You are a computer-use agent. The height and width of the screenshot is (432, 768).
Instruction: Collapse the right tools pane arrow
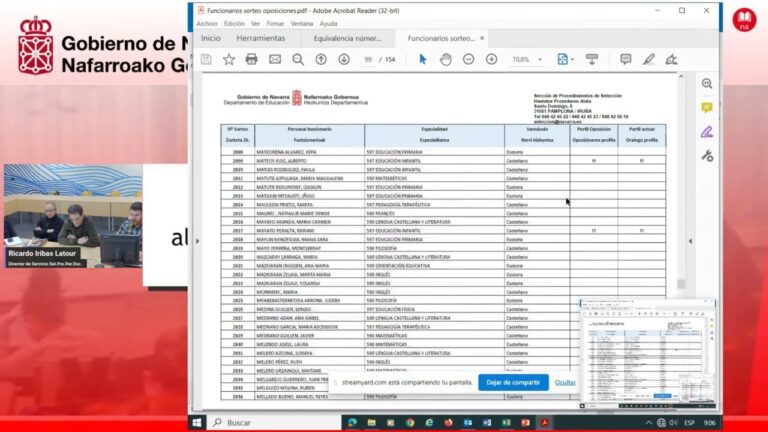(x=690, y=241)
